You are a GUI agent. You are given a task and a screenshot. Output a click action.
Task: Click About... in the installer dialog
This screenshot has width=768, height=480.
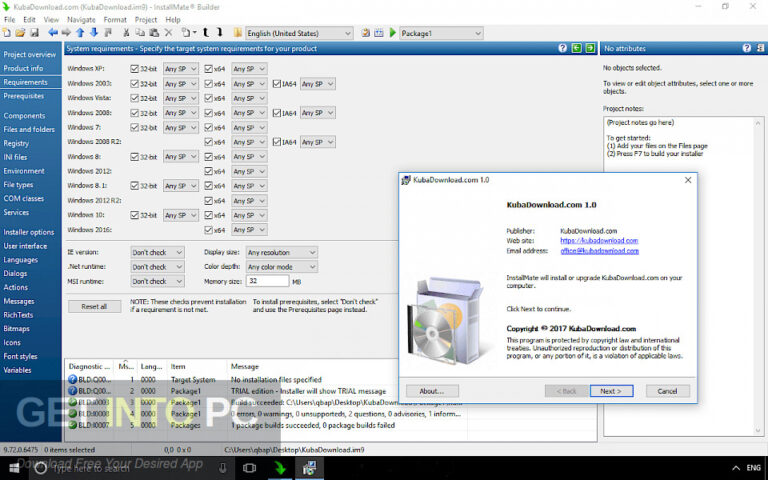[432, 391]
